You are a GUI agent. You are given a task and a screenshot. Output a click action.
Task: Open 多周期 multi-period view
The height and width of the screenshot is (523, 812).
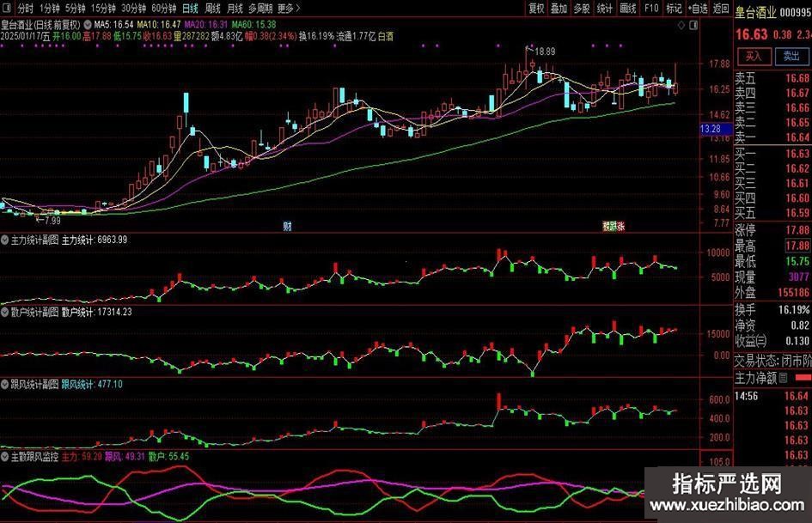(260, 9)
